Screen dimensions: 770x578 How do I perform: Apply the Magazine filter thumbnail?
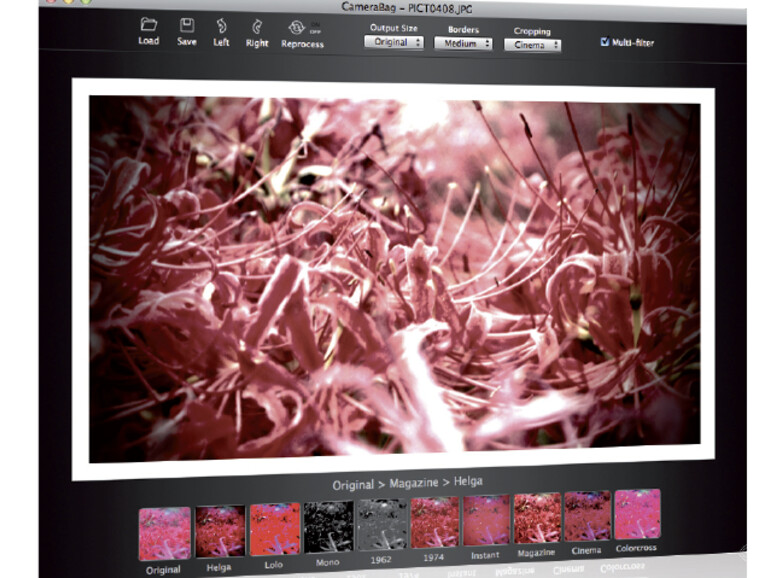point(537,518)
